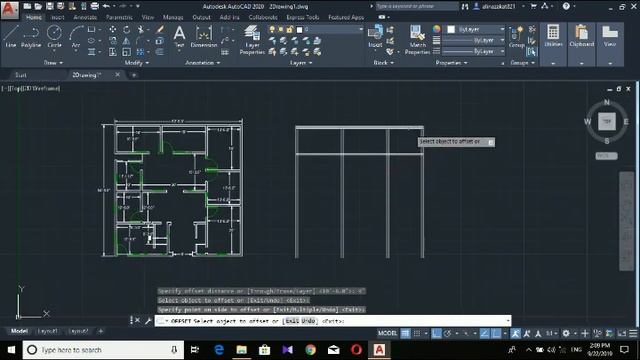
Task: Click the new drawing tab plus button
Action: (x=133, y=75)
